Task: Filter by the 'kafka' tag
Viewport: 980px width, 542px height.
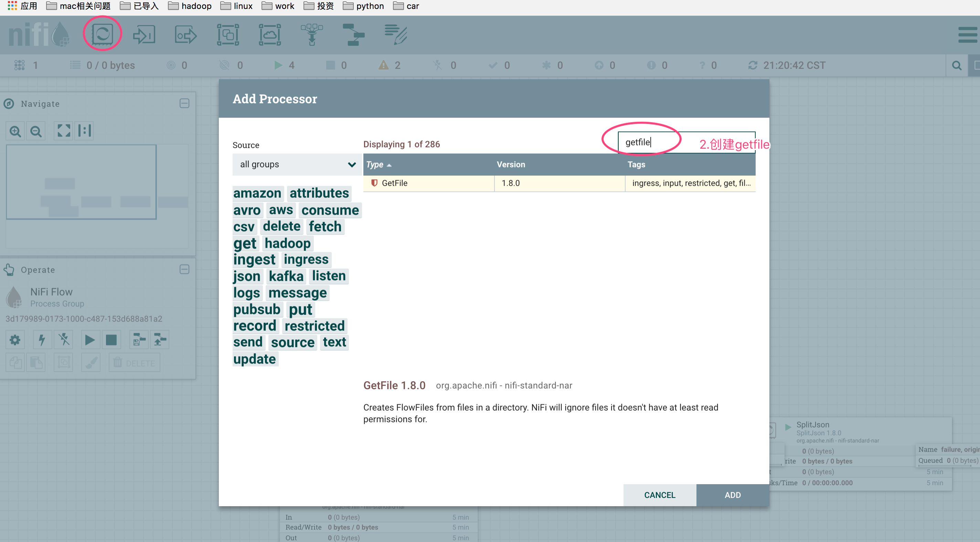Action: click(x=286, y=276)
